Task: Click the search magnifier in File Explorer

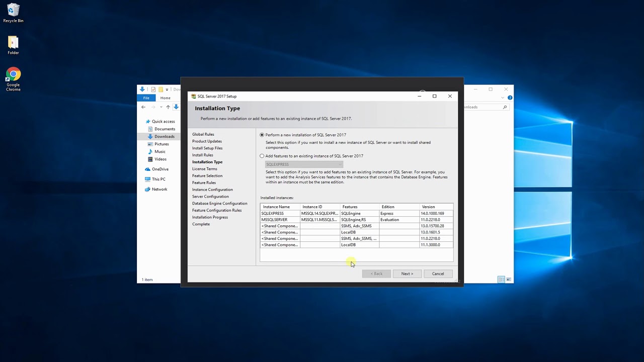Action: click(x=505, y=107)
